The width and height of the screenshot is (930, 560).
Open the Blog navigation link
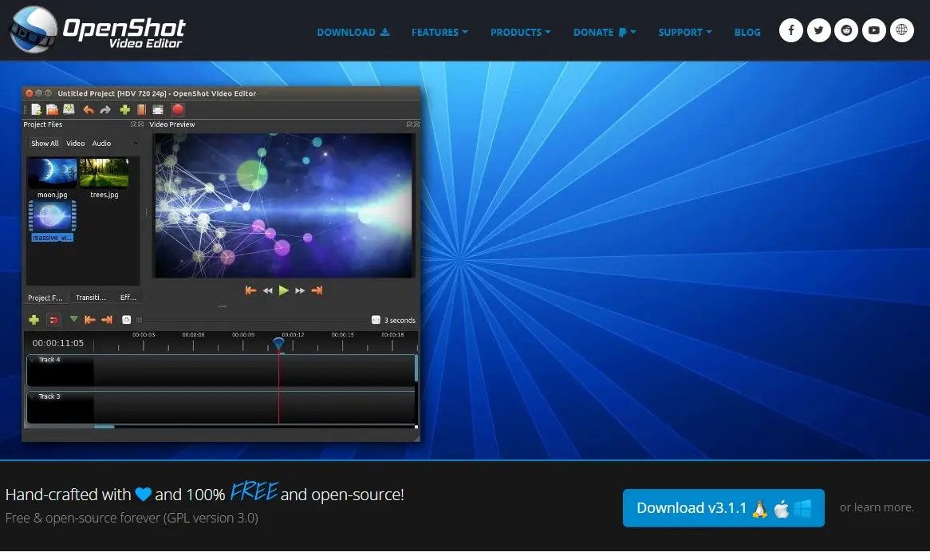click(x=747, y=33)
